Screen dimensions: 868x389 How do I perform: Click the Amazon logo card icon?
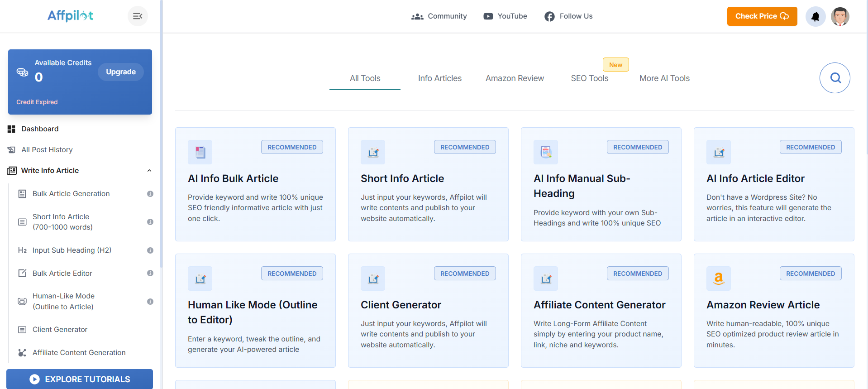point(719,279)
